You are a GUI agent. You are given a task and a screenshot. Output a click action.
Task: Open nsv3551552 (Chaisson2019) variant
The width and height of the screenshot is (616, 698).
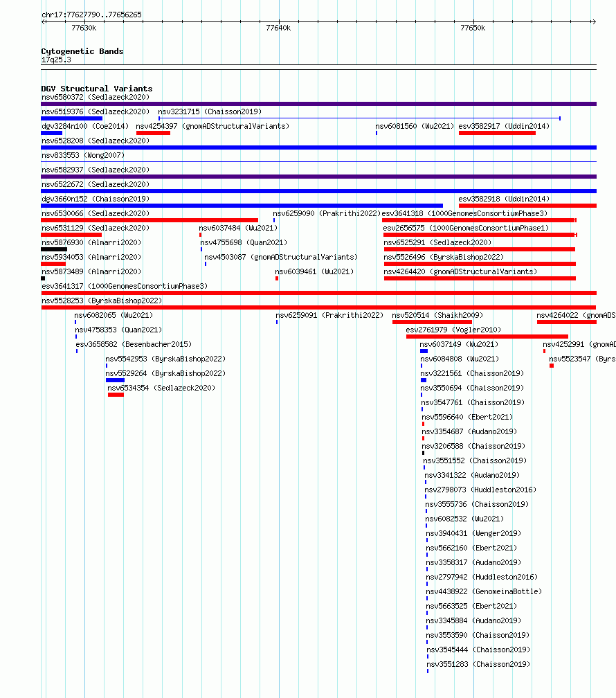tap(475, 460)
